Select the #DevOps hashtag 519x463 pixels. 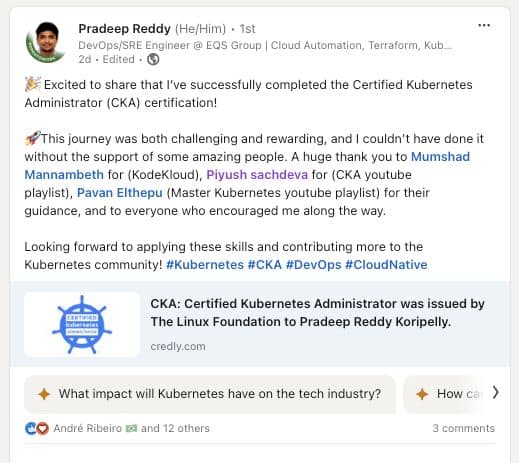point(314,265)
